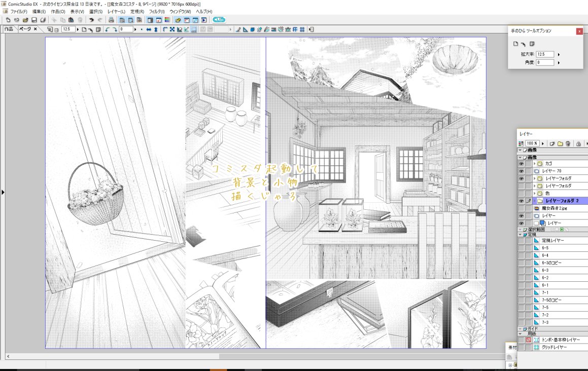Rotate view counterclockwise with curved arrow icon

pos(108,29)
